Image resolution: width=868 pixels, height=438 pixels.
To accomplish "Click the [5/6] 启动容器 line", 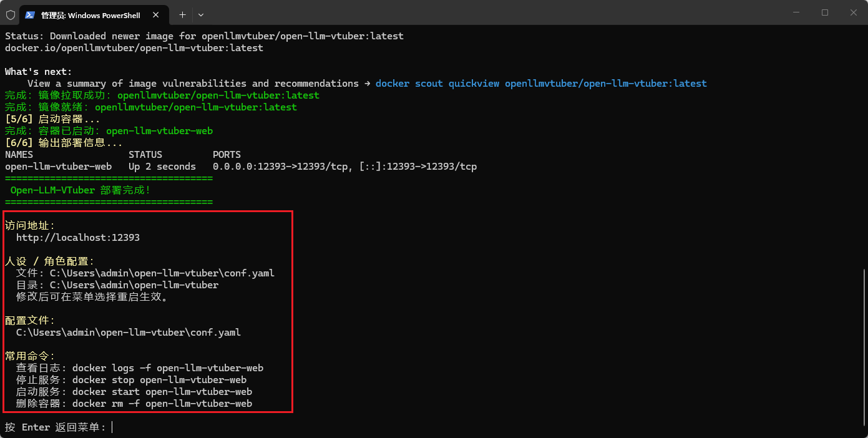I will coord(52,119).
